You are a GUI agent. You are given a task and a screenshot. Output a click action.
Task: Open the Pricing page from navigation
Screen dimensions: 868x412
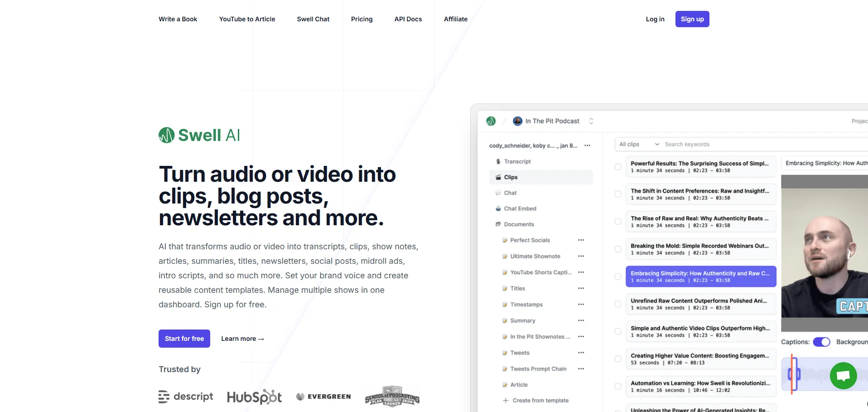point(362,19)
